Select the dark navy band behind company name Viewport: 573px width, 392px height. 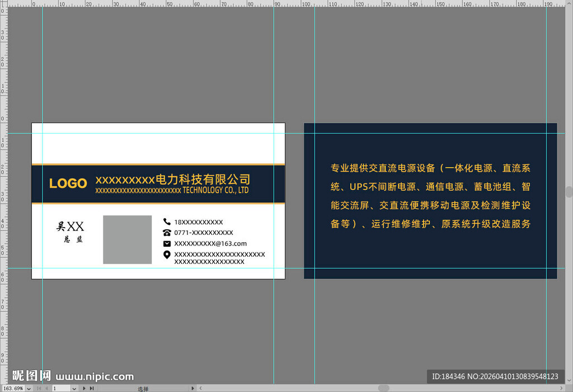pos(158,184)
